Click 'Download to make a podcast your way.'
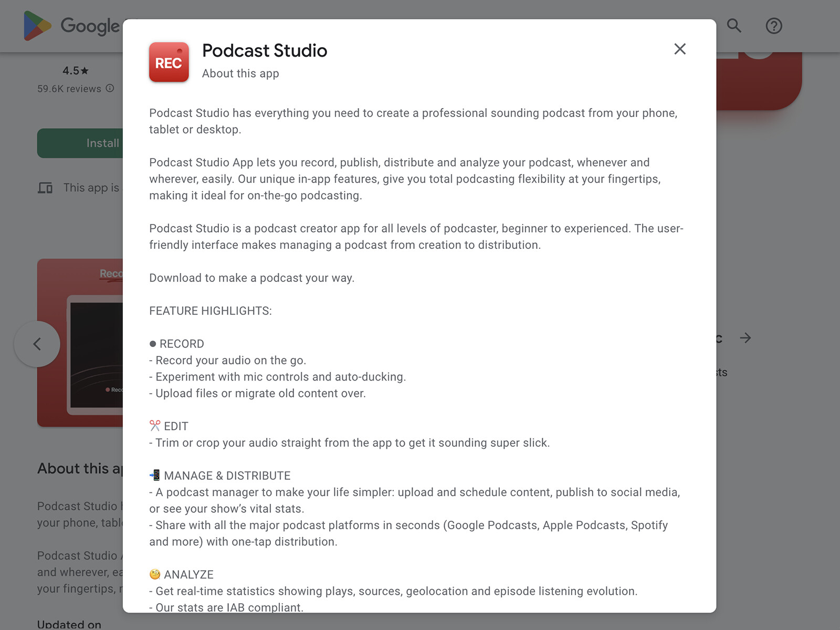 (252, 278)
